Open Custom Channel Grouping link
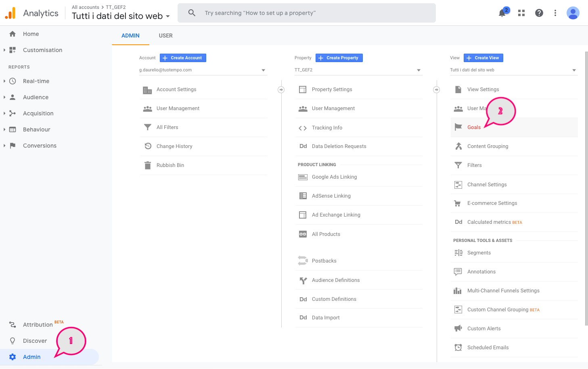588x369 pixels. pyautogui.click(x=498, y=310)
